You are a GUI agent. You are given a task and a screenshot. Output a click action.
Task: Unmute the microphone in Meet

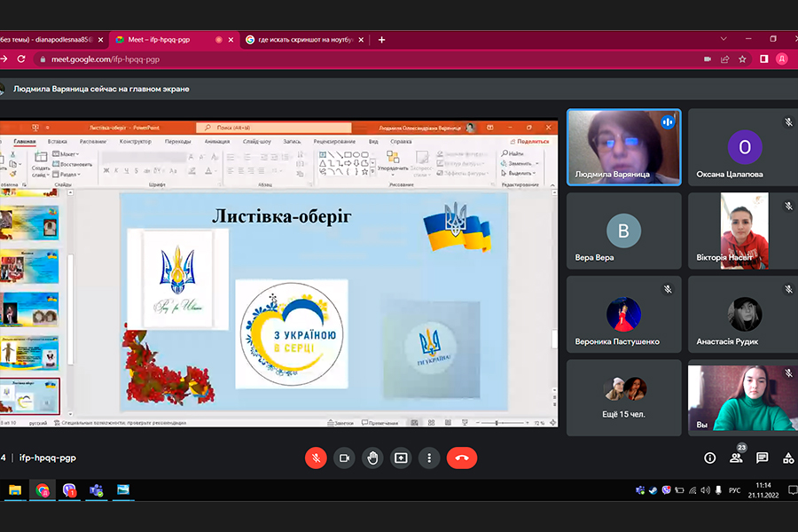click(x=316, y=458)
